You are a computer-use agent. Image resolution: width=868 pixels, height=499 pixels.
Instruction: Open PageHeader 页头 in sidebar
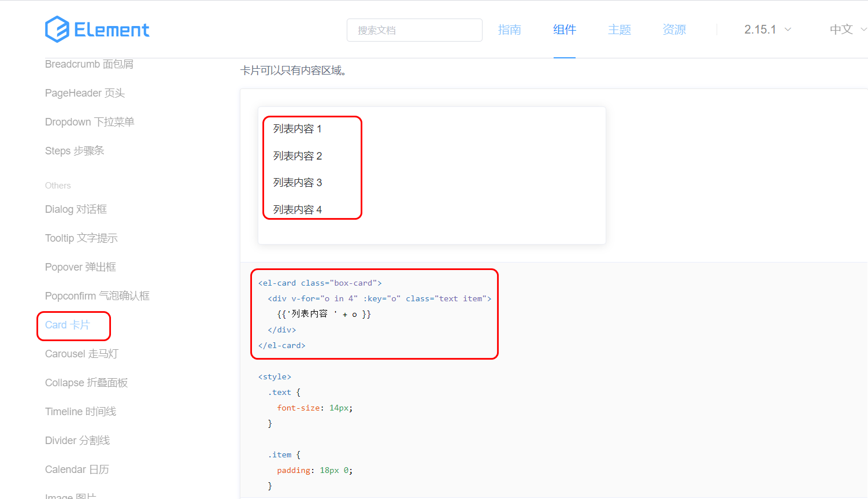coord(85,93)
